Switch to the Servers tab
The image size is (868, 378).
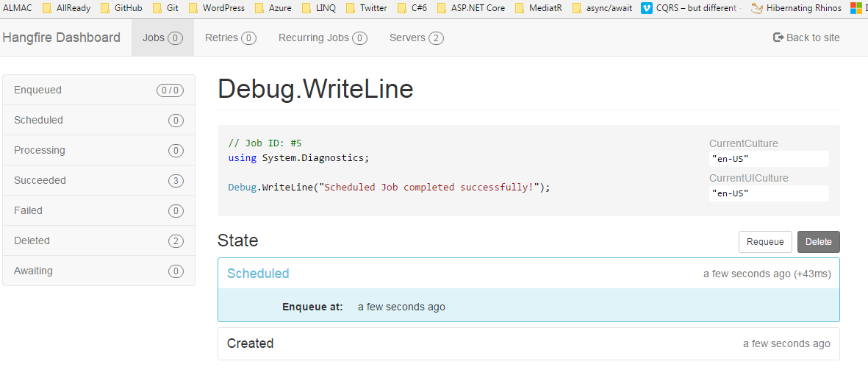(x=416, y=38)
